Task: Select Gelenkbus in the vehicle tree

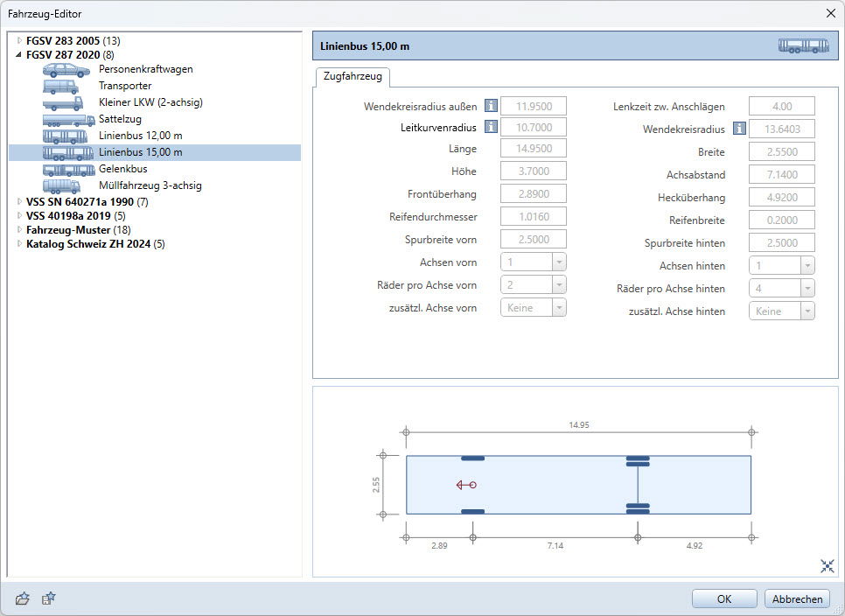Action: point(122,169)
